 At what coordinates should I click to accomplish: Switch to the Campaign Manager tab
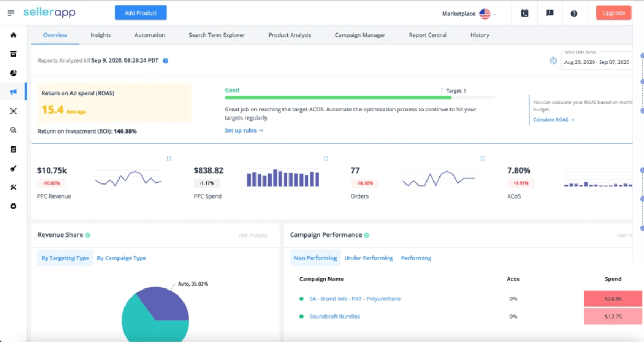click(360, 35)
